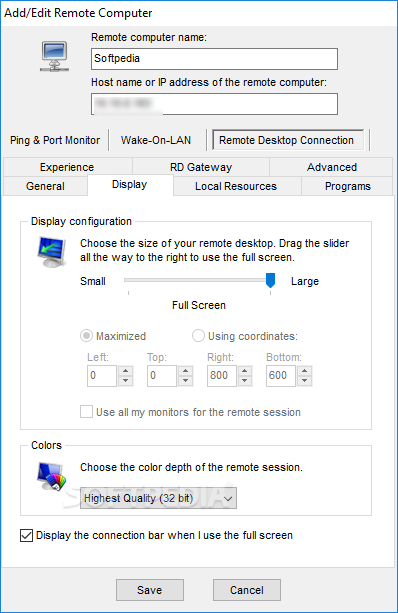Click in the remote computer name field
Viewport: 398px width, 613px height.
point(214,59)
